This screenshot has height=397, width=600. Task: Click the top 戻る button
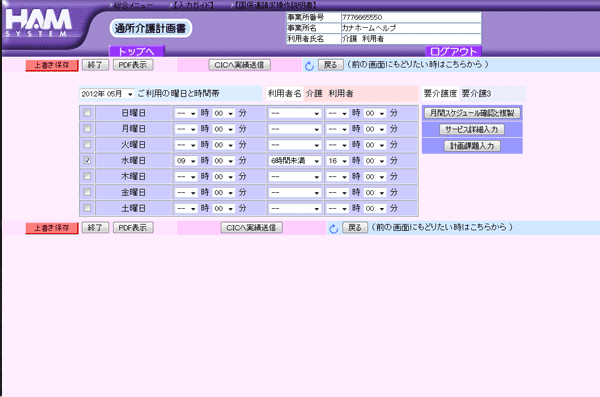(x=331, y=65)
